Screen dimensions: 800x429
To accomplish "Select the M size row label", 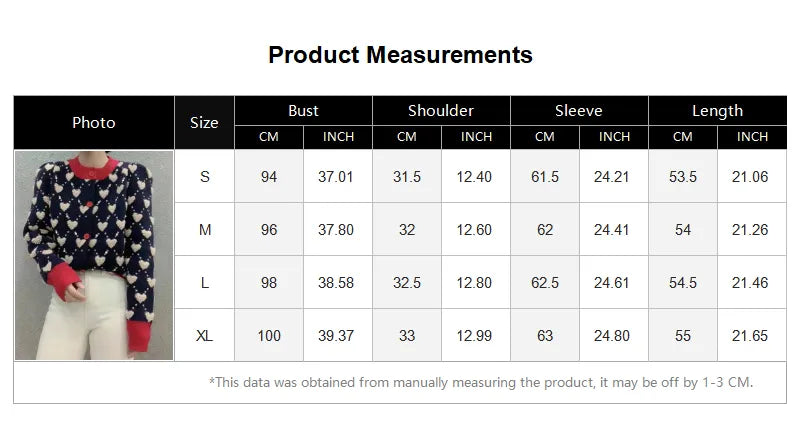I will pos(205,230).
